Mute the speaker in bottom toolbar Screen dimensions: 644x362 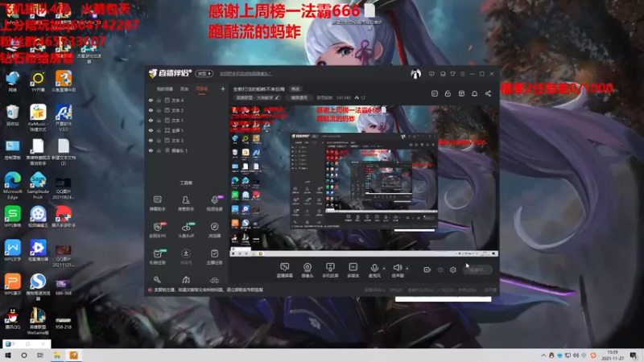(397, 270)
